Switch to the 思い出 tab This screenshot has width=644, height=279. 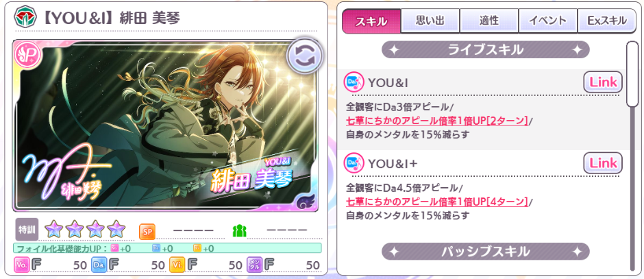(430, 20)
